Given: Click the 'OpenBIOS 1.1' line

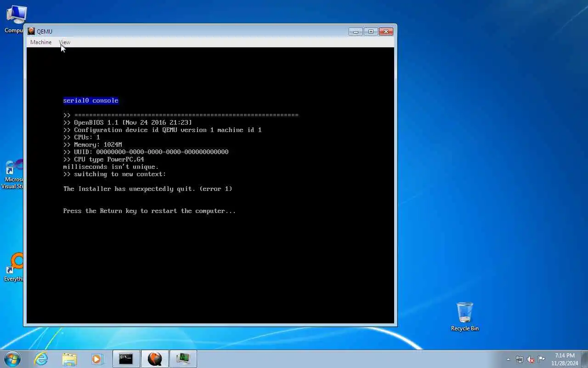Looking at the screenshot, I should click(x=128, y=122).
